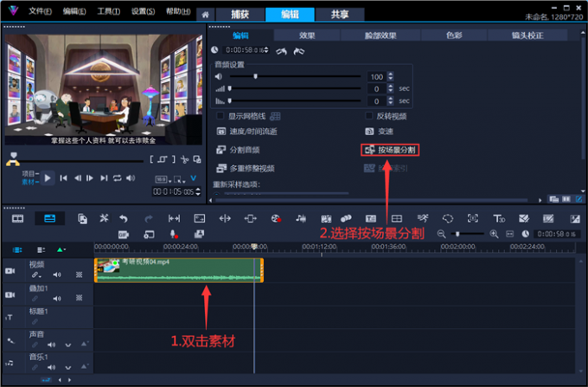588x387 pixels.
Task: Toggle repeat playback
Action: pyautogui.click(x=117, y=178)
